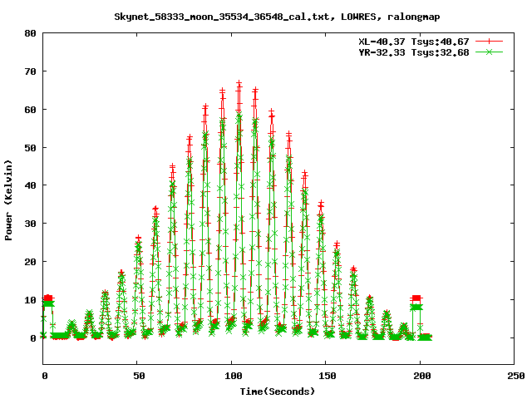
Task: Click the y-axis tick label 30
Action: point(30,224)
